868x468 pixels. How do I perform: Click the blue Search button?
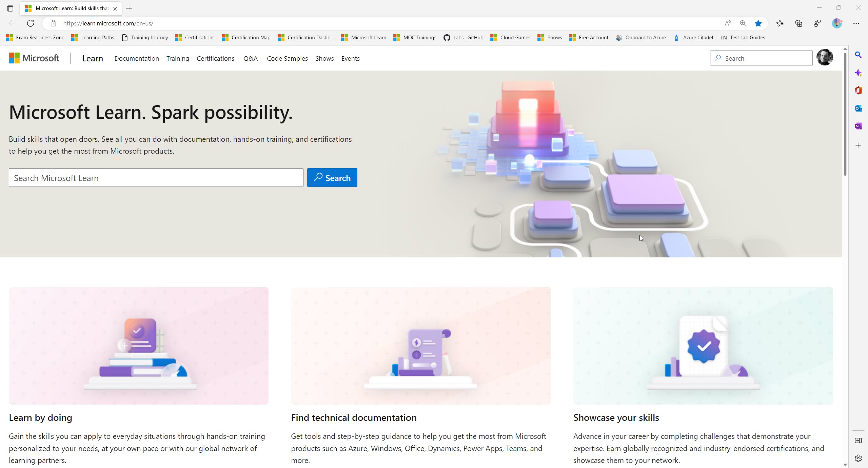pos(332,178)
